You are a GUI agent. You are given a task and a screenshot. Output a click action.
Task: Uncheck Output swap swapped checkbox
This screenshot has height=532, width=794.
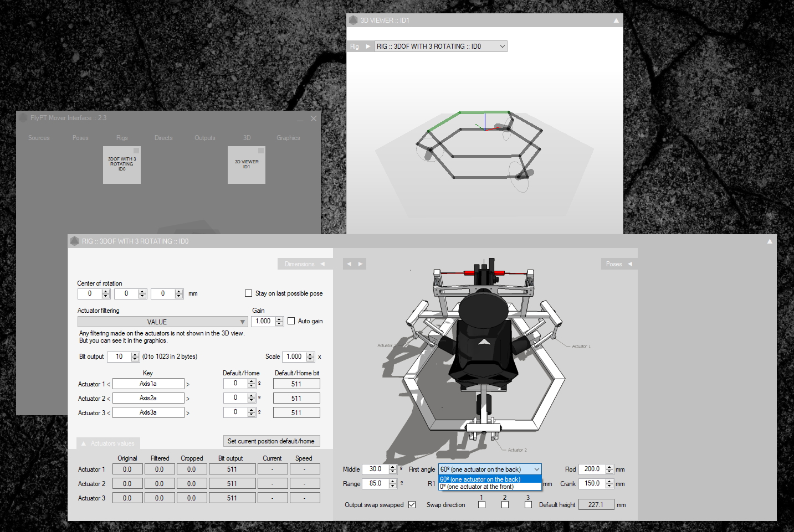tap(412, 505)
